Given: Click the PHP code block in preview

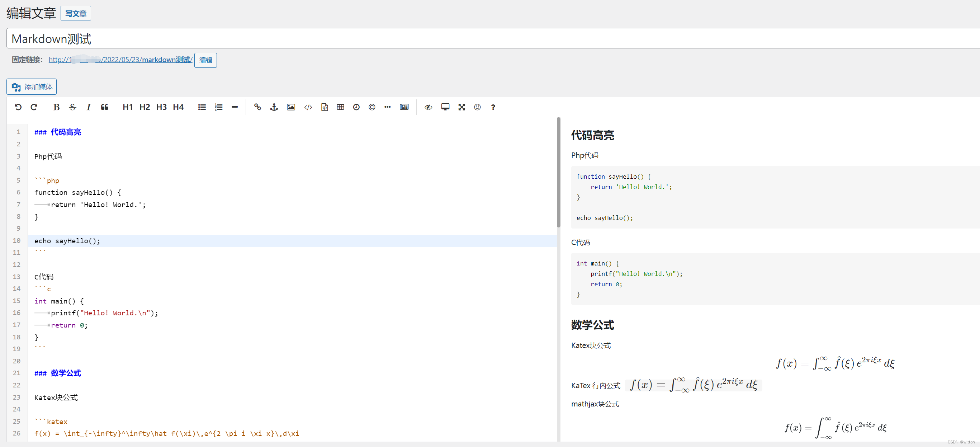Looking at the screenshot, I should pyautogui.click(x=775, y=197).
